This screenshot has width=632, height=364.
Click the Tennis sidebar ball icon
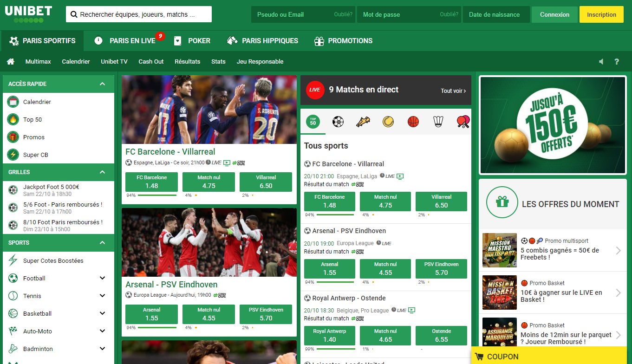tap(13, 296)
